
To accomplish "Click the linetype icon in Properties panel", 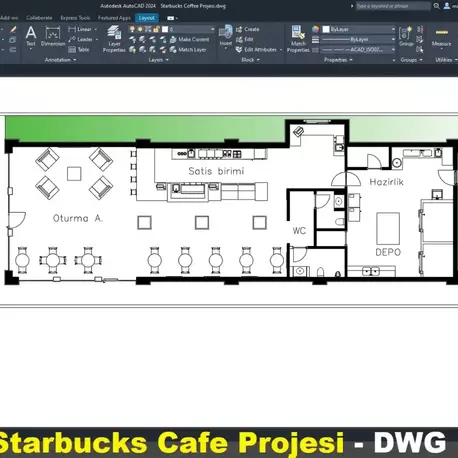I will click(315, 50).
